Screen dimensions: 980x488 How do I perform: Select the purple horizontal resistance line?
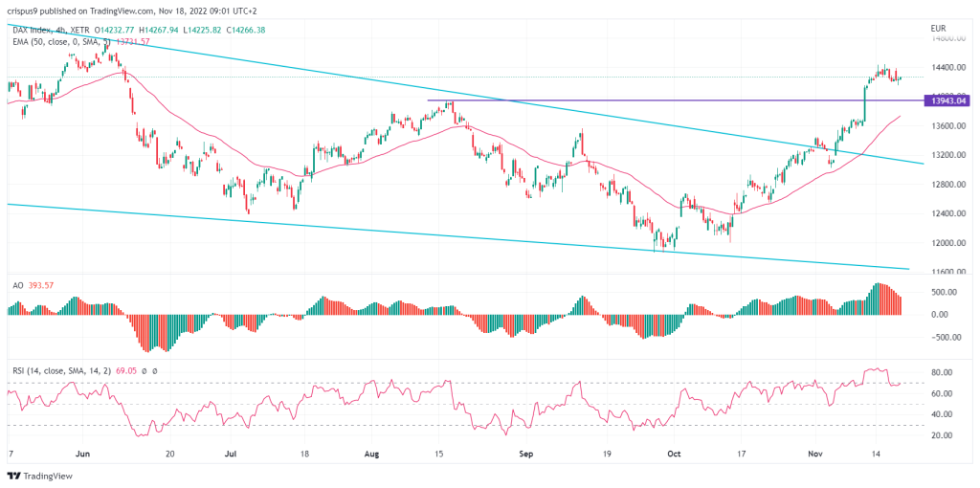click(x=675, y=100)
